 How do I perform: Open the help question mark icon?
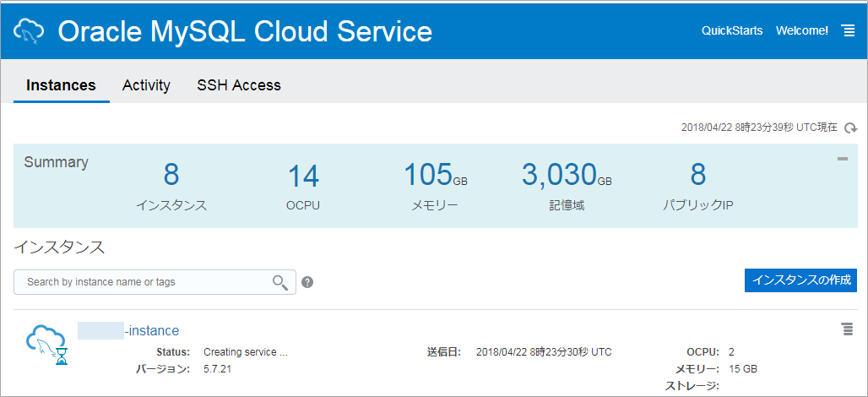pos(308,282)
